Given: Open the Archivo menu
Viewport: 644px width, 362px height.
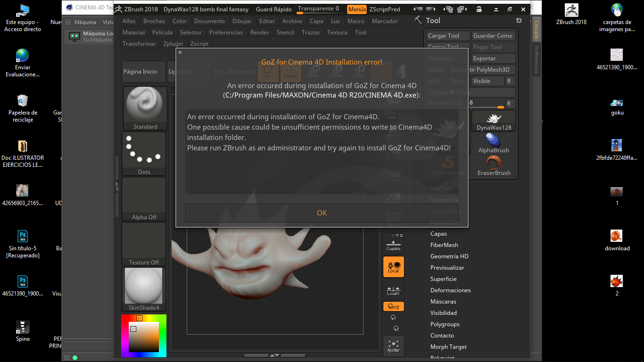Looking at the screenshot, I should tap(292, 21).
